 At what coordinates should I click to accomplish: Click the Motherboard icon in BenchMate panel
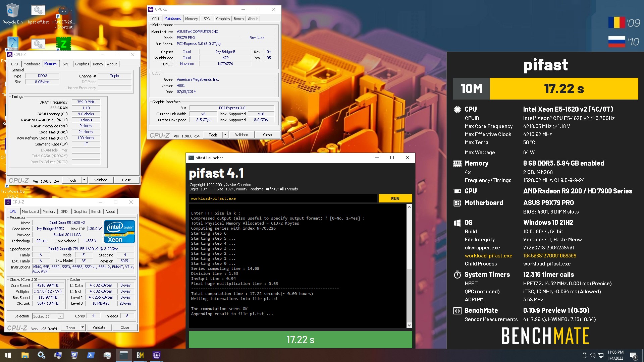click(x=457, y=203)
